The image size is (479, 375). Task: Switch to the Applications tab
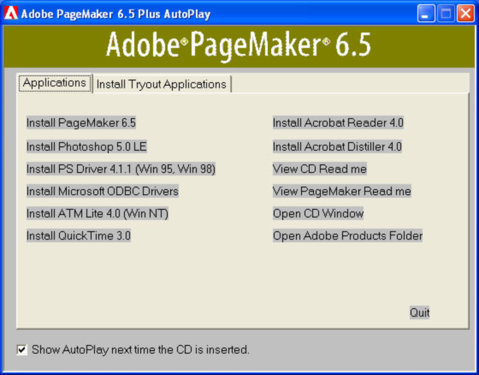[x=55, y=83]
